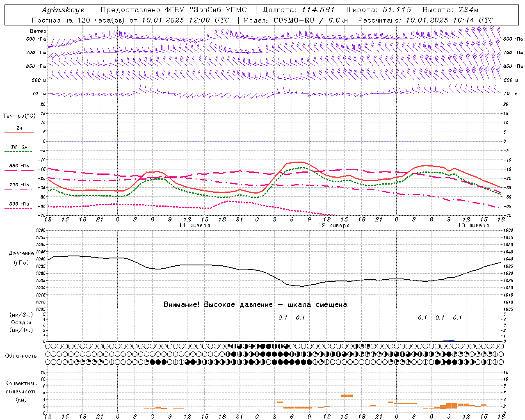This screenshot has width=525, height=420.
Task: Click the 'Модель COSMO-RU / 6.6км' model text
Action: click(x=296, y=20)
